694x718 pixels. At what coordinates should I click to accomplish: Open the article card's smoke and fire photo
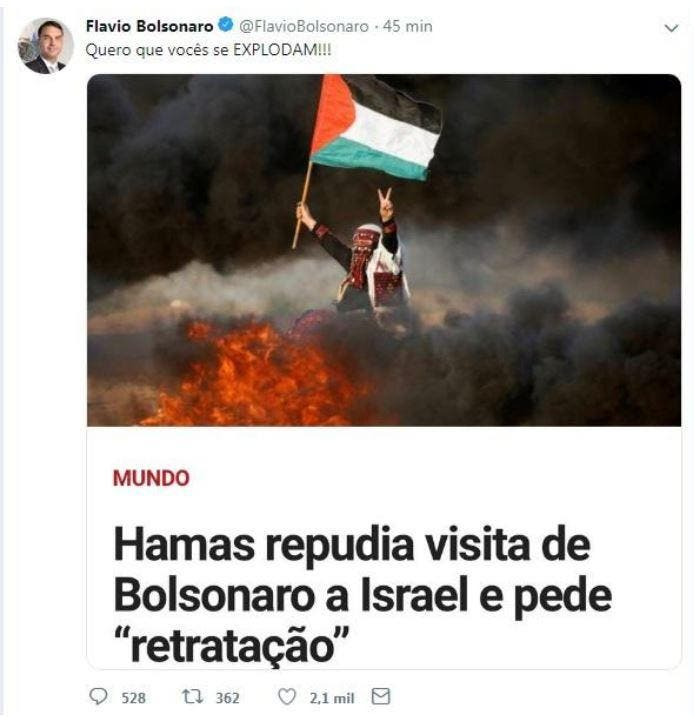point(384,250)
